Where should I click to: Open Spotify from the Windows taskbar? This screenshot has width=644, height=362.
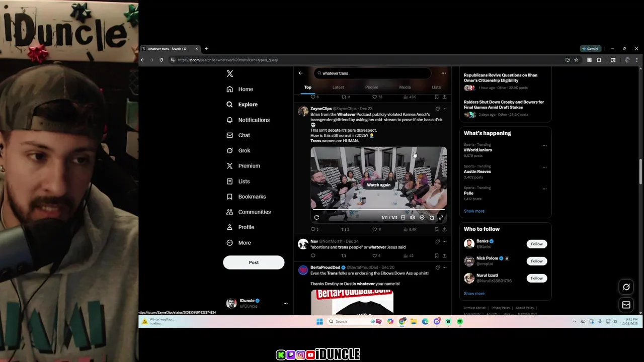[460, 322]
